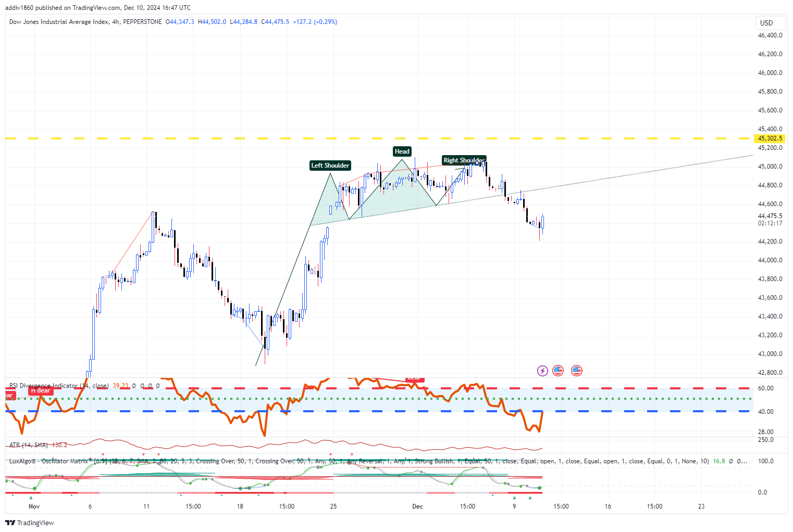Click the addiv1860 published attribution text
793x532 pixels.
[x=98, y=8]
